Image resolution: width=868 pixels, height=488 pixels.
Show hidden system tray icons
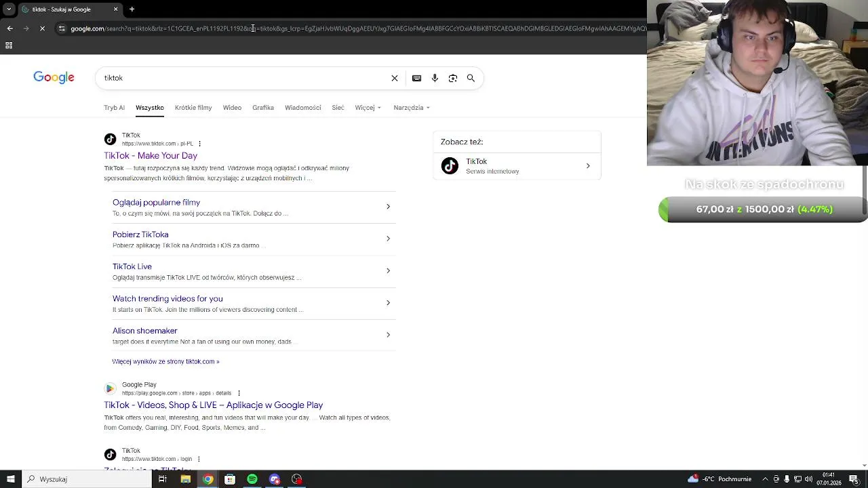766,479
